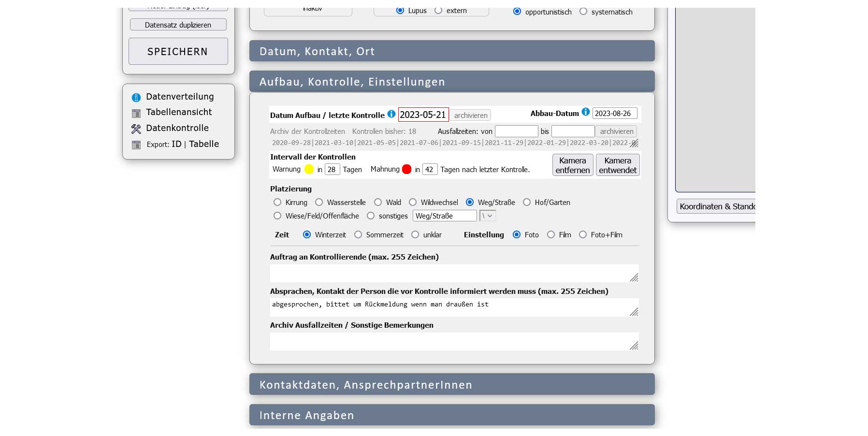
Task: Click the Export table icon
Action: tap(136, 145)
